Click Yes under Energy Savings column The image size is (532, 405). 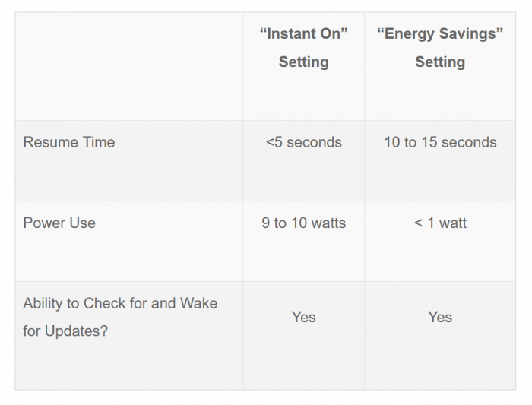tap(440, 317)
